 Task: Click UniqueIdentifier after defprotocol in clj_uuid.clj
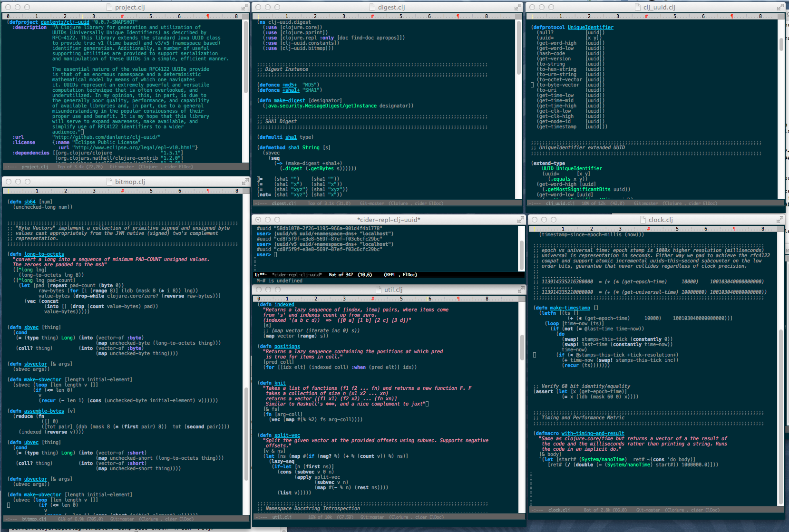click(590, 28)
